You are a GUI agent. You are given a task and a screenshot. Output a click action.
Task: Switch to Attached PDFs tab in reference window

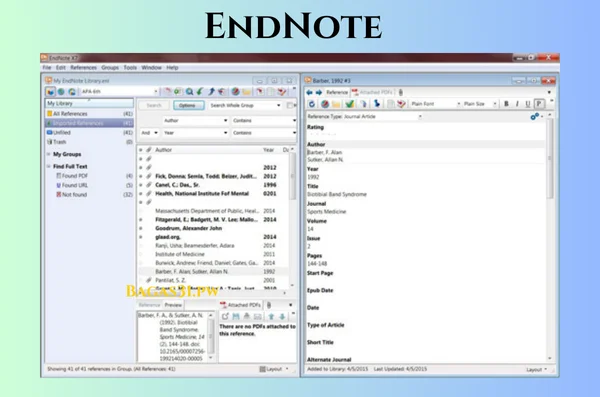tap(372, 92)
